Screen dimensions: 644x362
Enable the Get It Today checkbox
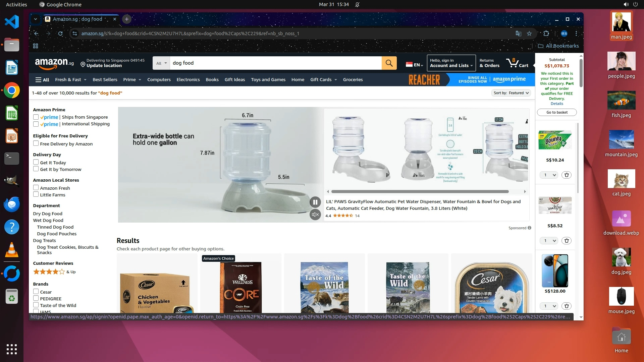(x=36, y=162)
